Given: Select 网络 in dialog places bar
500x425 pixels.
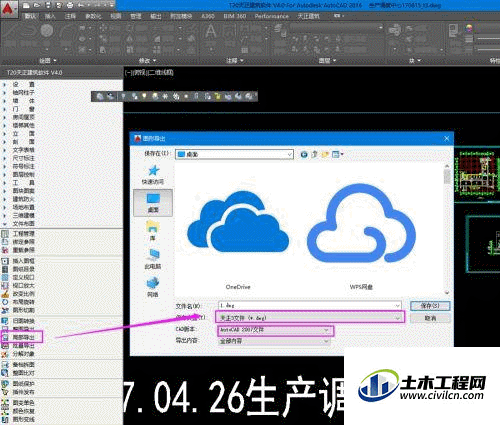Looking at the screenshot, I should (153, 287).
